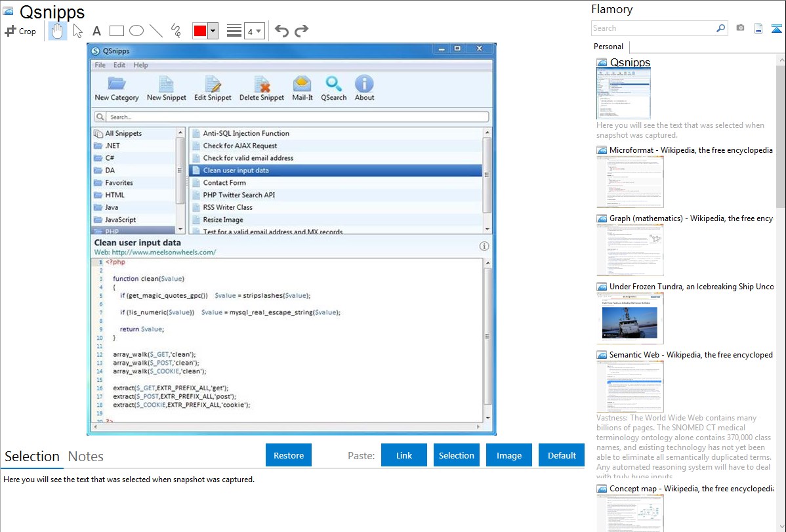Click the snippet info circle icon
The height and width of the screenshot is (532, 786).
484,246
